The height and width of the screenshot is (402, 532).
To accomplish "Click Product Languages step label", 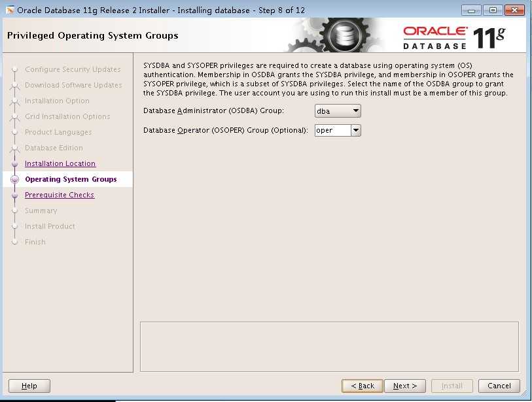I will click(x=58, y=132).
